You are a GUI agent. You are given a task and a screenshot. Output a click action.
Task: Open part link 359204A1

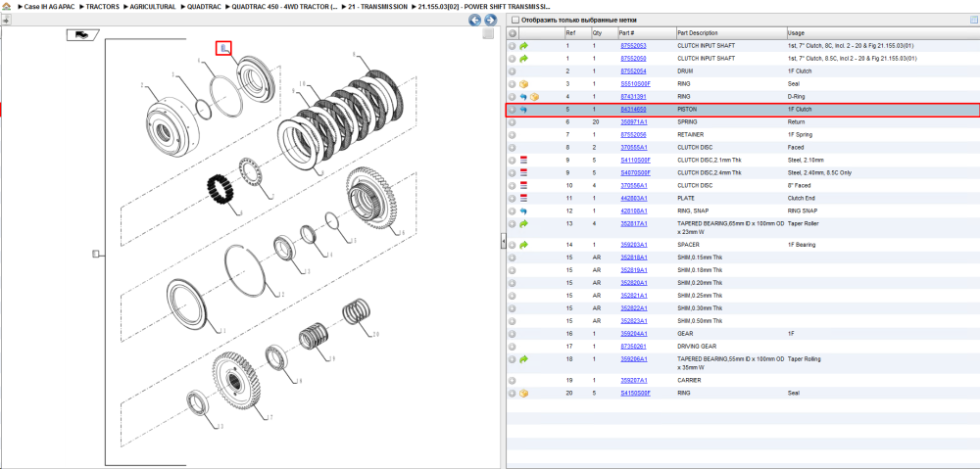(634, 334)
